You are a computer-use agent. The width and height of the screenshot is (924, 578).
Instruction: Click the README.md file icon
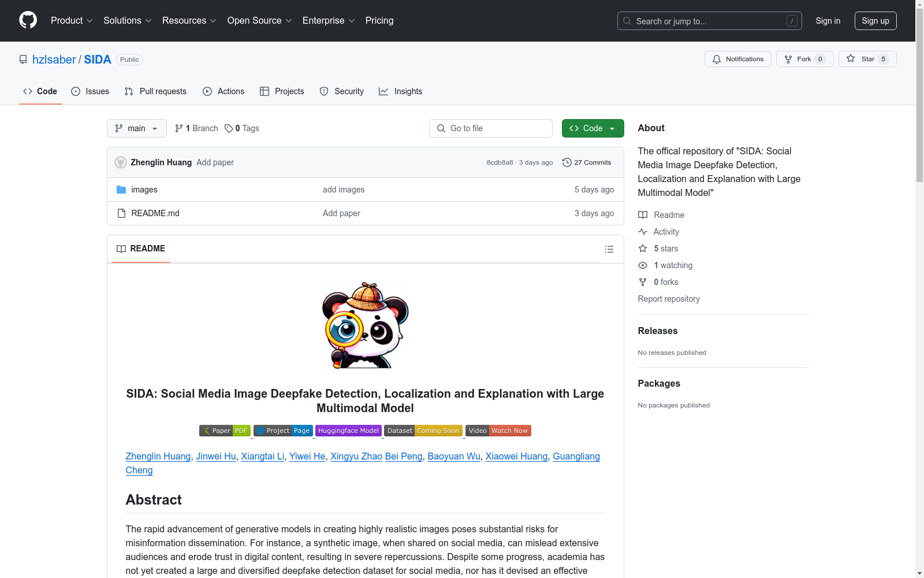click(121, 213)
